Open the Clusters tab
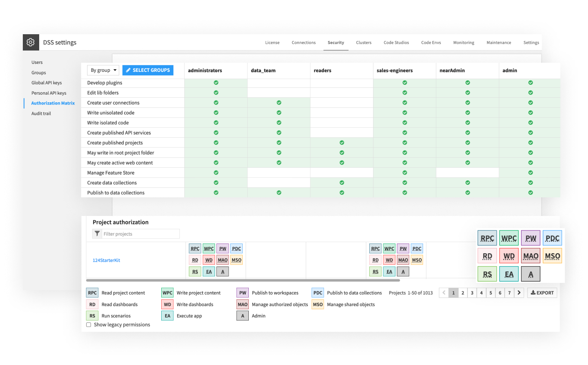The image size is (588, 365). point(364,42)
